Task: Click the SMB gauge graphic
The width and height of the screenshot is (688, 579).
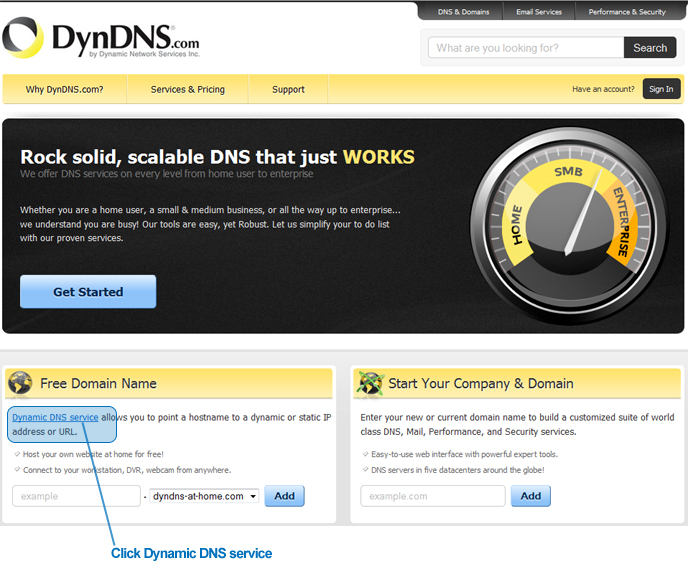Action: coord(570,226)
